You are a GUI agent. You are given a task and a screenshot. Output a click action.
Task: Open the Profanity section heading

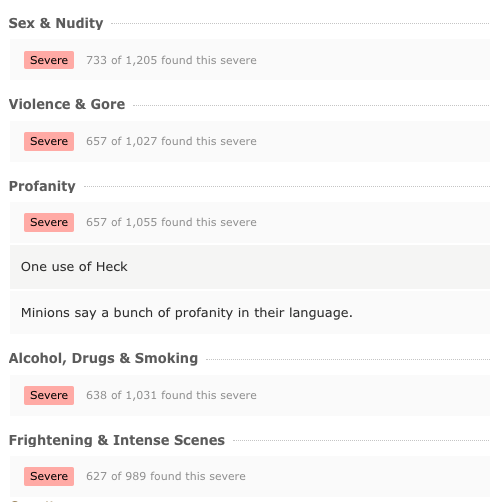click(42, 186)
